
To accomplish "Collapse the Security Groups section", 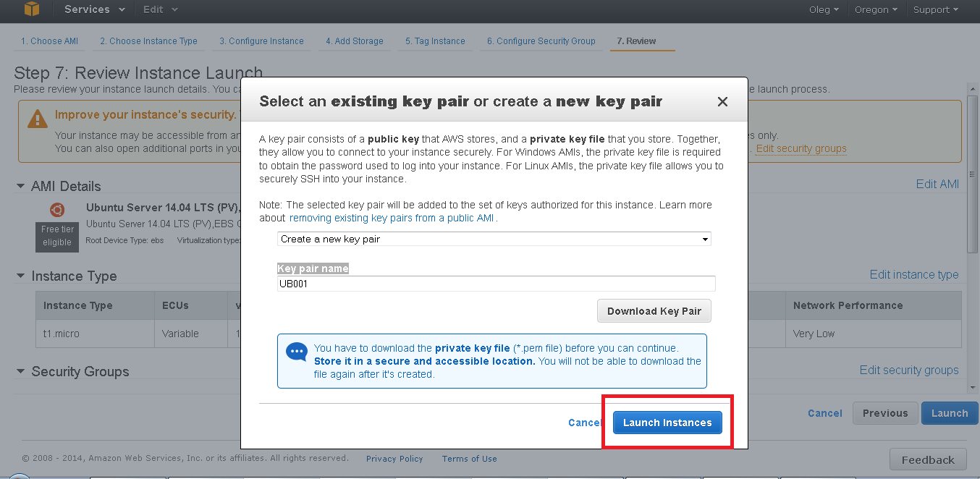I will tap(20, 371).
